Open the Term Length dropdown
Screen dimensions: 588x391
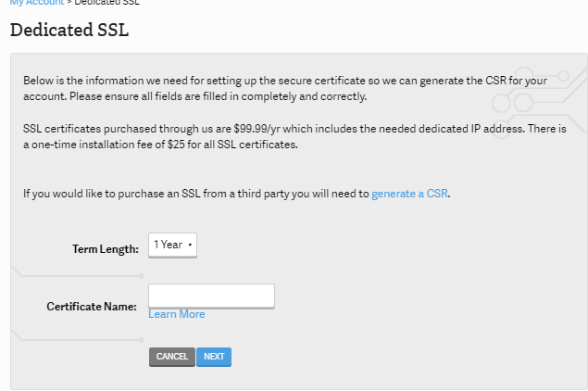172,246
